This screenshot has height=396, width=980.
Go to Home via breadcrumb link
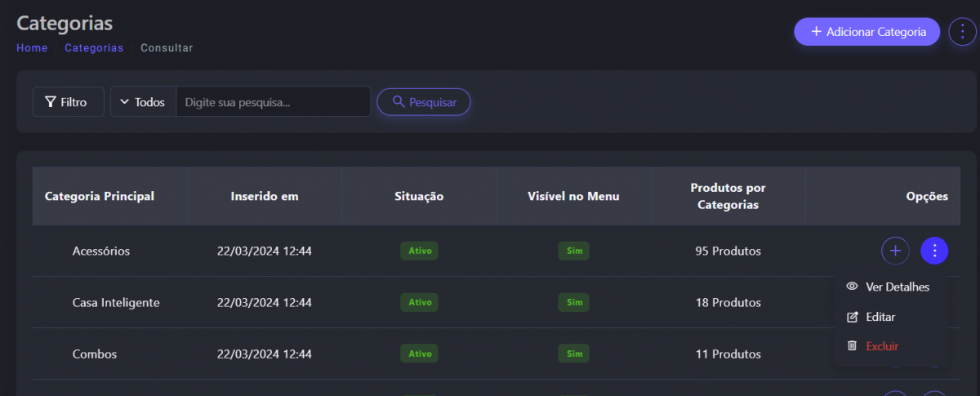coord(32,48)
